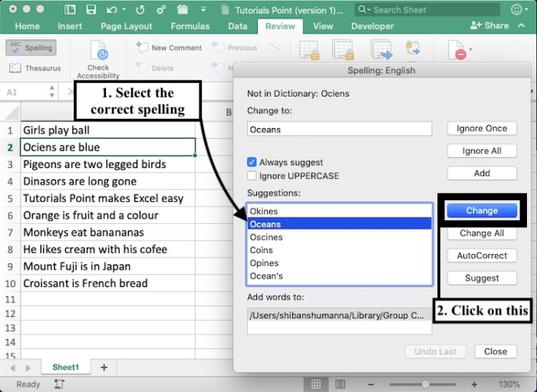The width and height of the screenshot is (537, 392).
Task: Click the smiley feedback icon
Action: point(516,9)
